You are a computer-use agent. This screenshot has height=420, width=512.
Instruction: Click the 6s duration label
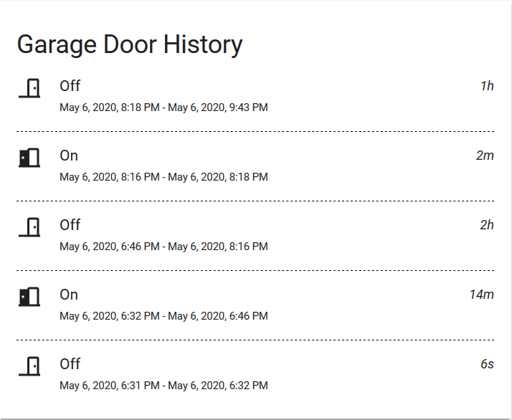tap(487, 364)
